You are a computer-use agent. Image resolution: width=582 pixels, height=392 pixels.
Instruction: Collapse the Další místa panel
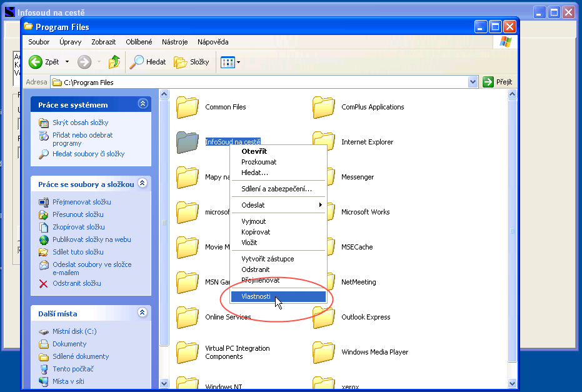pos(143,312)
